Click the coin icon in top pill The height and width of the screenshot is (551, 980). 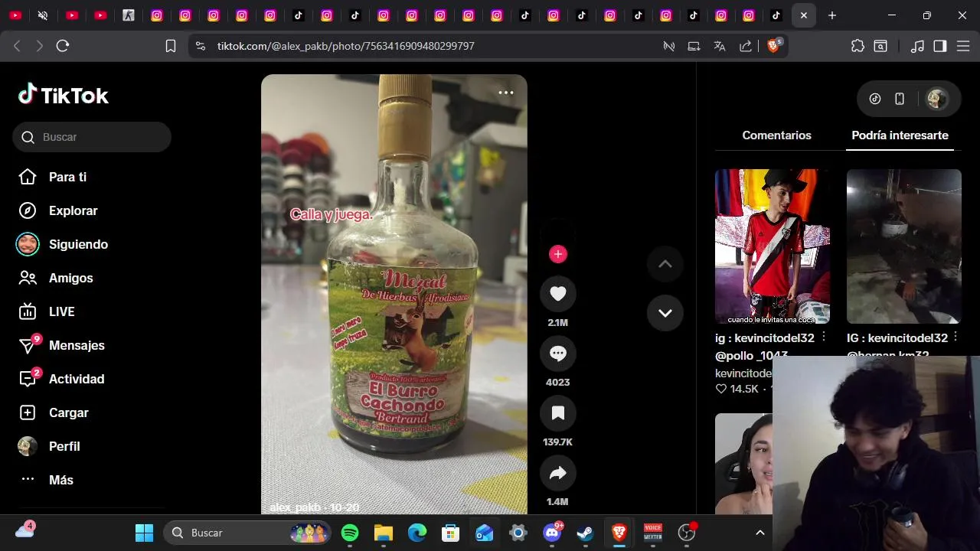coord(875,99)
